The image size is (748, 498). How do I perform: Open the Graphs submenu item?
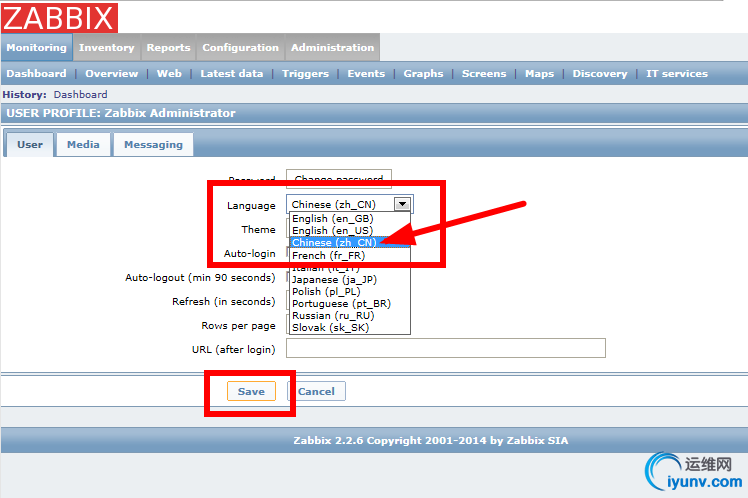click(x=423, y=73)
